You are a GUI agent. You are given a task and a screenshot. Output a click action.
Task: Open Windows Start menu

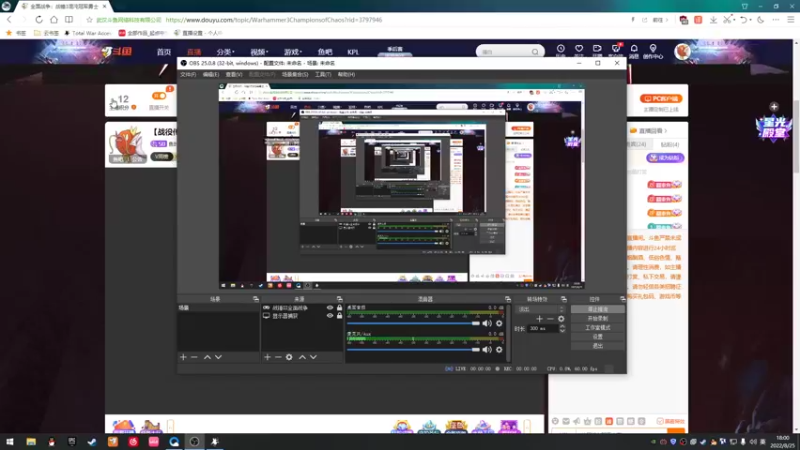[x=10, y=442]
